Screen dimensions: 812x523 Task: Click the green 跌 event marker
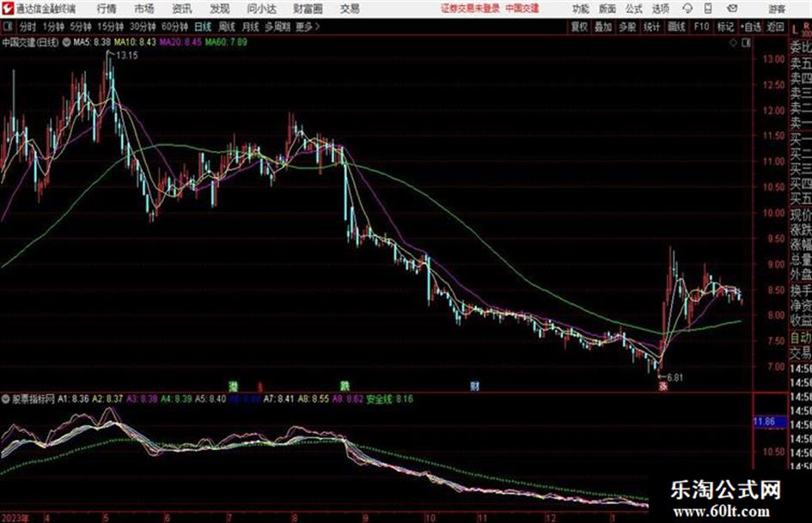tap(345, 386)
